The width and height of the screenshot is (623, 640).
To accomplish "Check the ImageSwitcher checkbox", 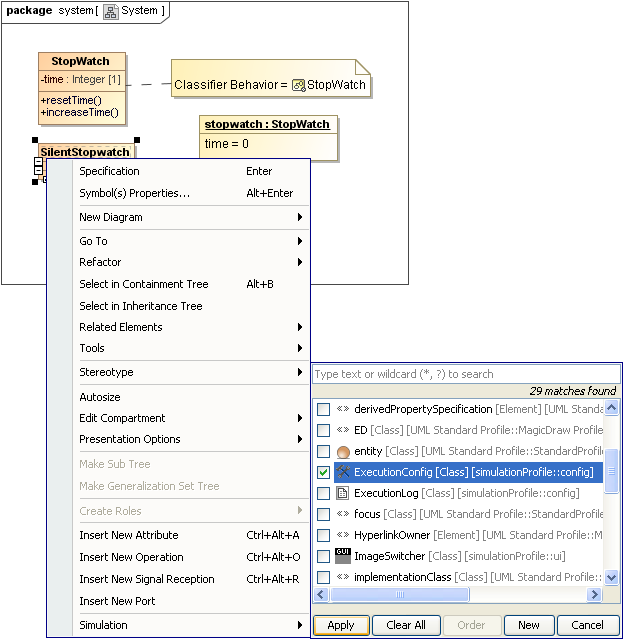I will (323, 556).
